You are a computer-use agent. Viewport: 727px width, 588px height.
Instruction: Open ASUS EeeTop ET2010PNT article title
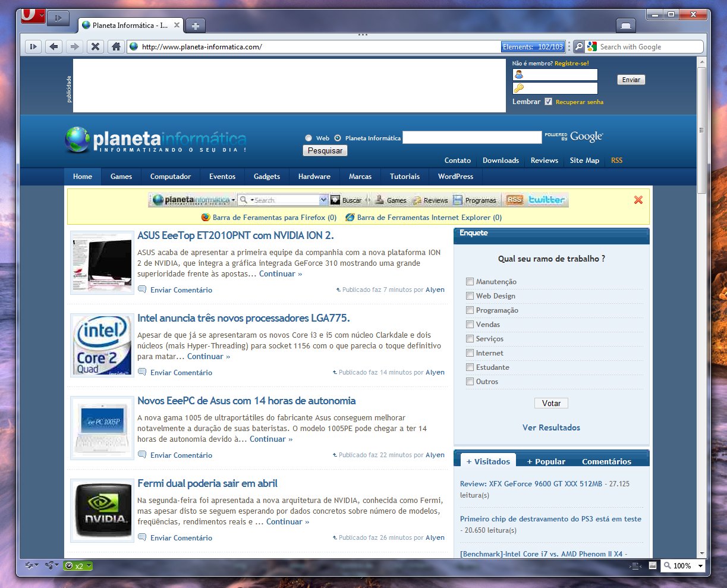point(235,235)
